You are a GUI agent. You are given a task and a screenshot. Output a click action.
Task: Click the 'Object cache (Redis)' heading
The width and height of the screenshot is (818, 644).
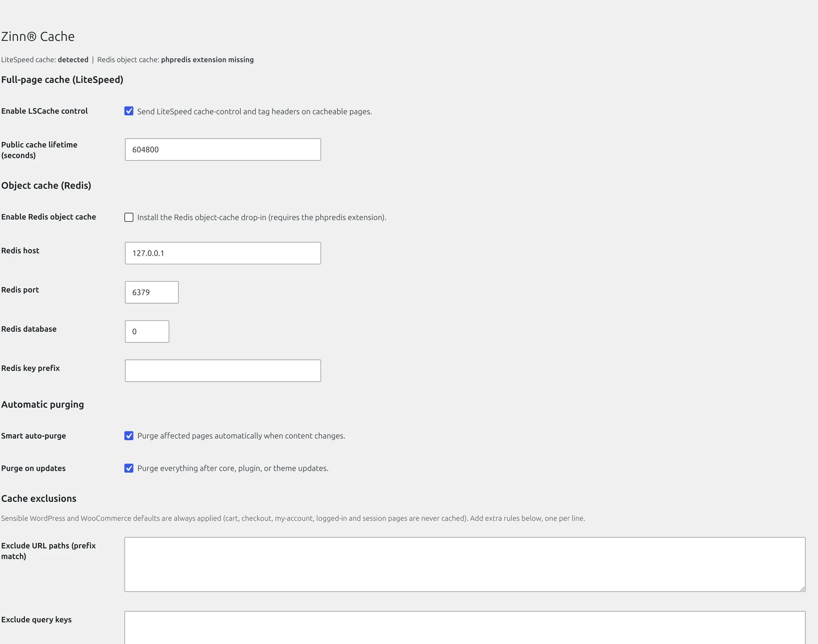coord(46,186)
